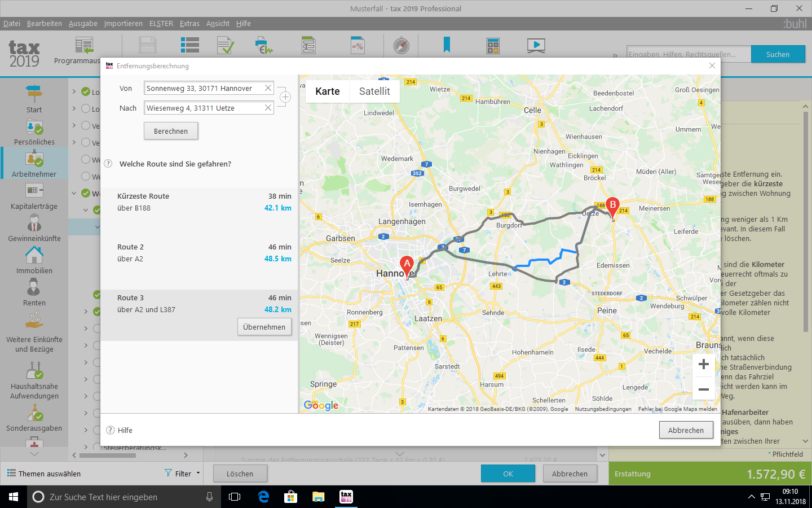This screenshot has width=812, height=508.
Task: Click map marker B near Uetze
Action: pyautogui.click(x=612, y=207)
